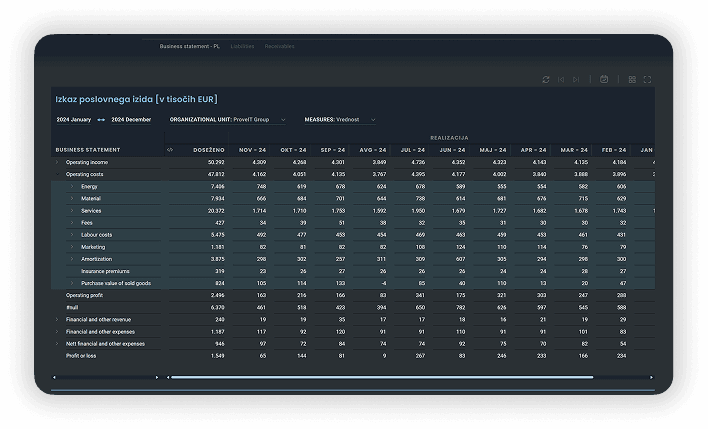
Task: Click the date range arrows icon
Action: point(101,119)
